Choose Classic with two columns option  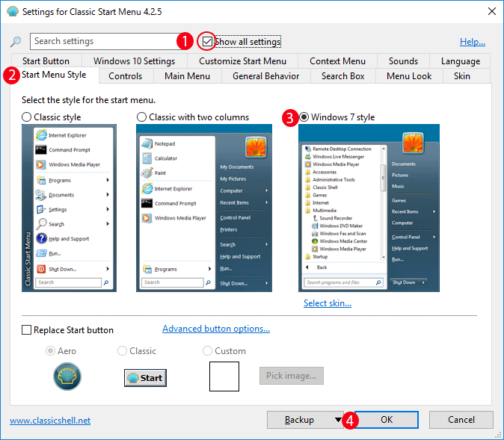(x=141, y=117)
